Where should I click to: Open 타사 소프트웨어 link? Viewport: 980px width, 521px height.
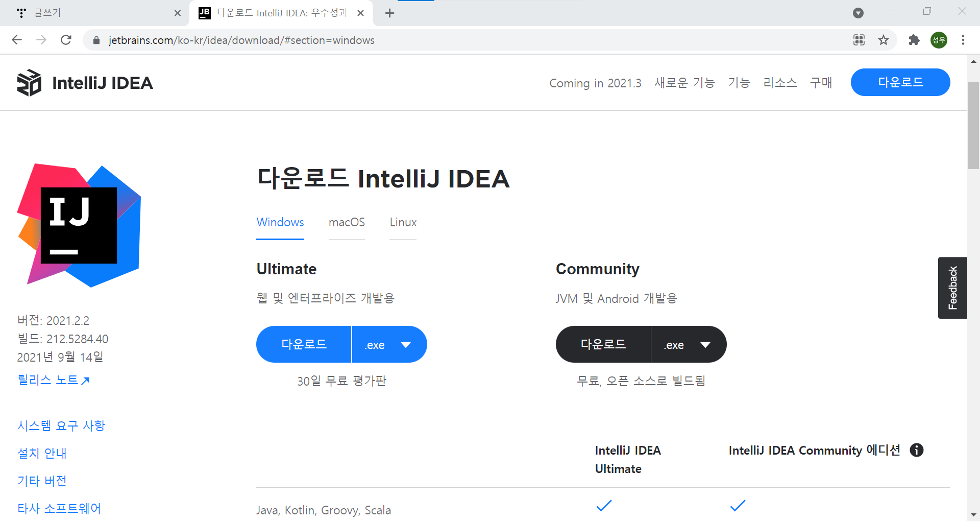(x=59, y=508)
